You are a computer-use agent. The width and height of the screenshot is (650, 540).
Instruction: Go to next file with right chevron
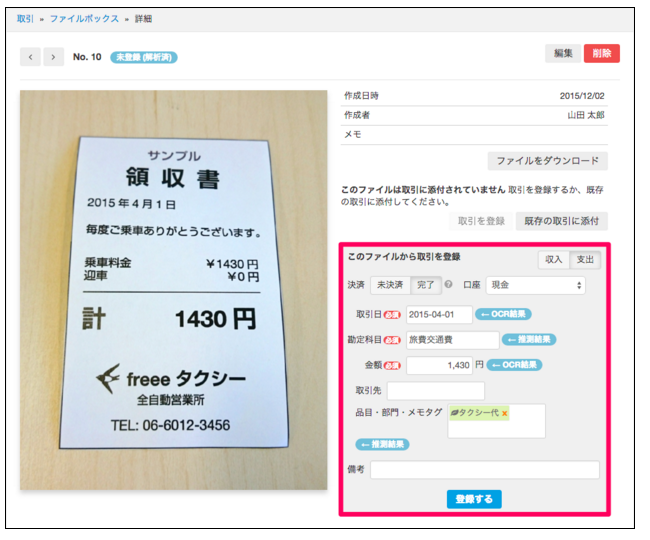[x=53, y=57]
